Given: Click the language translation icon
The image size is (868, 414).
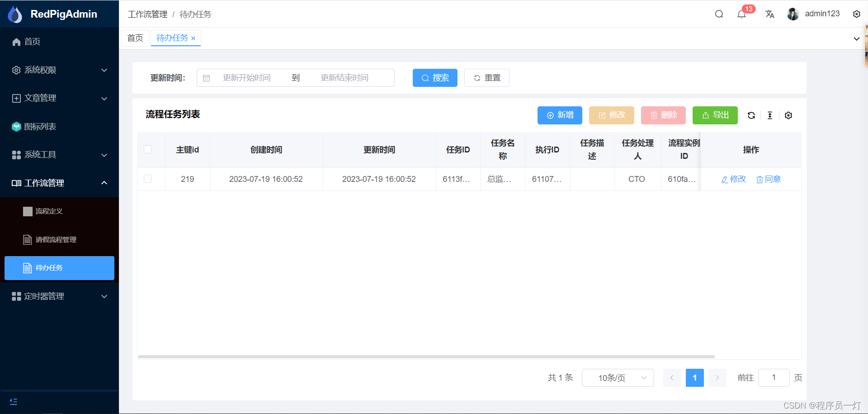Looking at the screenshot, I should (x=770, y=14).
